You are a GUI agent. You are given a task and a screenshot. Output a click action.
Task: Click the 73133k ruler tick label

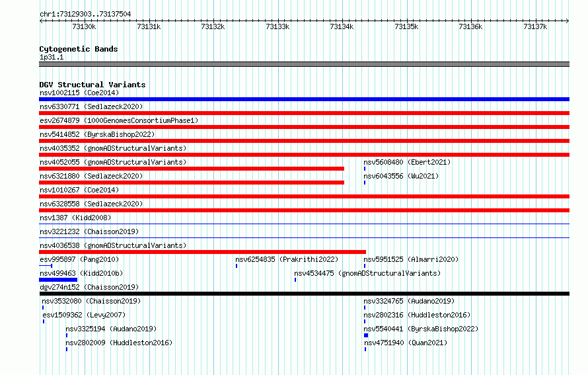[x=277, y=26]
